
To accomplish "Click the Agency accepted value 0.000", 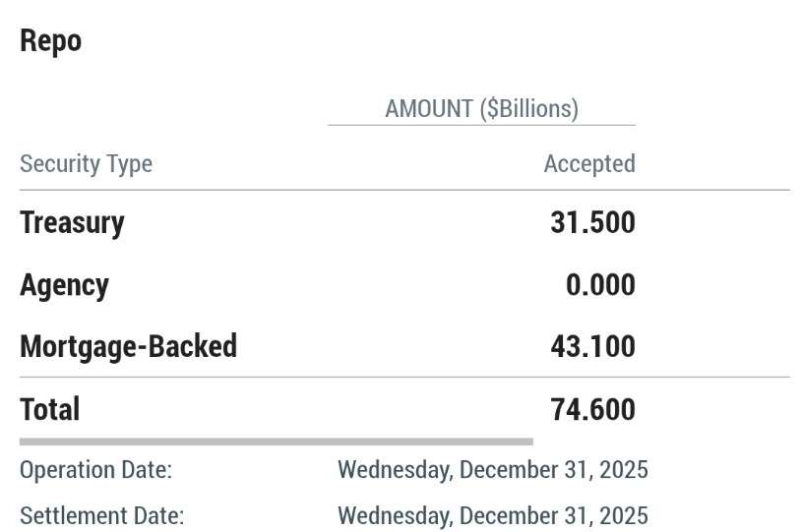I will point(600,285).
